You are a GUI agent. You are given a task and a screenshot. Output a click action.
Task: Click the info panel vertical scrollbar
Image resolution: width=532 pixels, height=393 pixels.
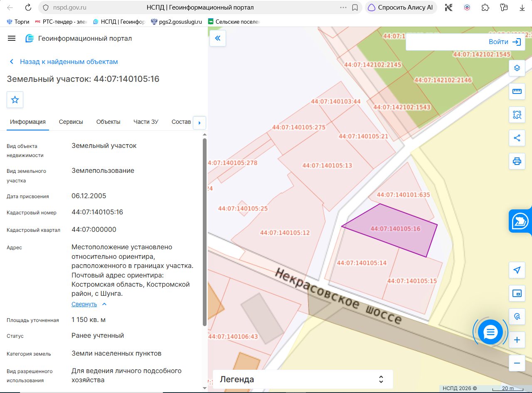pyautogui.click(x=204, y=232)
